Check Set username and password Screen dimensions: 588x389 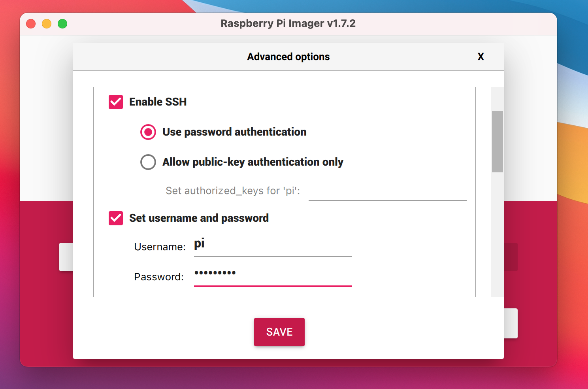(x=115, y=218)
